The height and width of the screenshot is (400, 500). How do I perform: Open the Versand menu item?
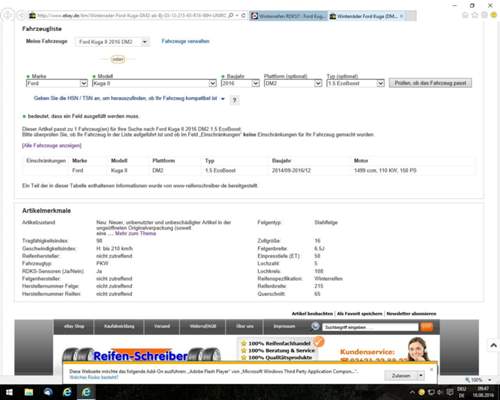coord(162,326)
